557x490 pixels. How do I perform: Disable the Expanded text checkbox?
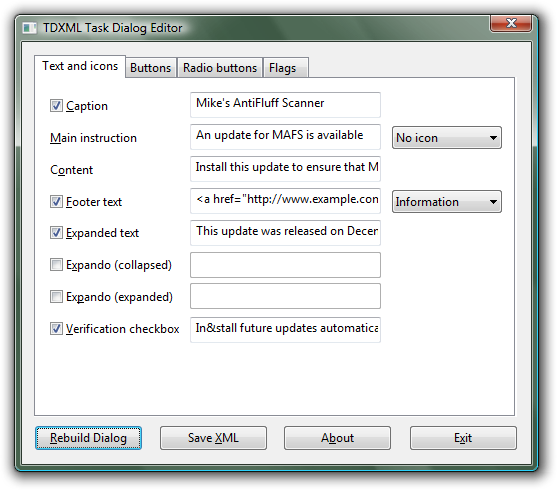coord(56,233)
